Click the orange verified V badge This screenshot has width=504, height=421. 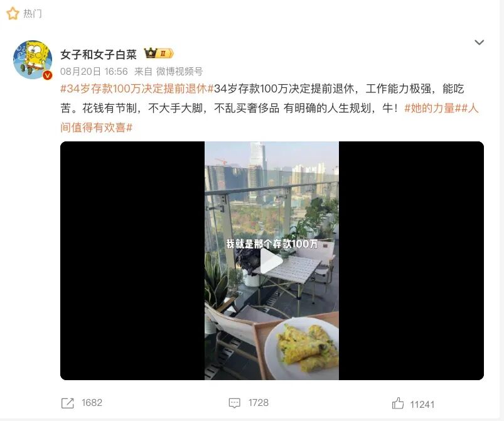tap(48, 75)
